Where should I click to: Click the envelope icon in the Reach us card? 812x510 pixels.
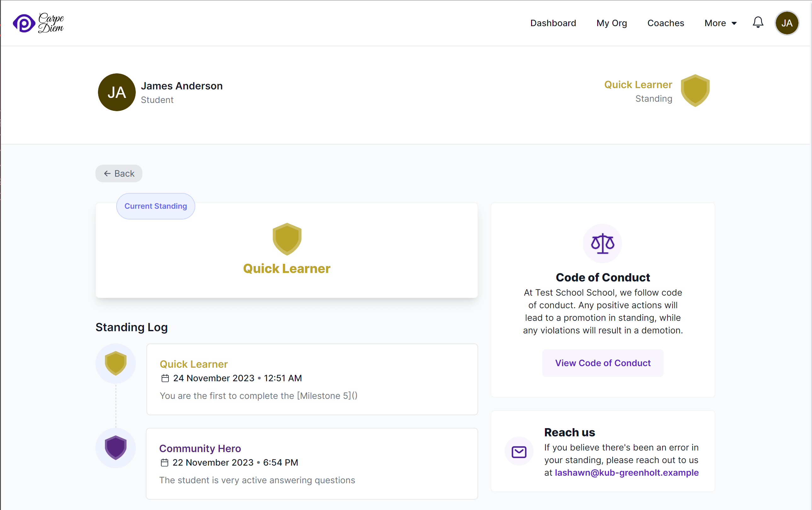pyautogui.click(x=519, y=452)
